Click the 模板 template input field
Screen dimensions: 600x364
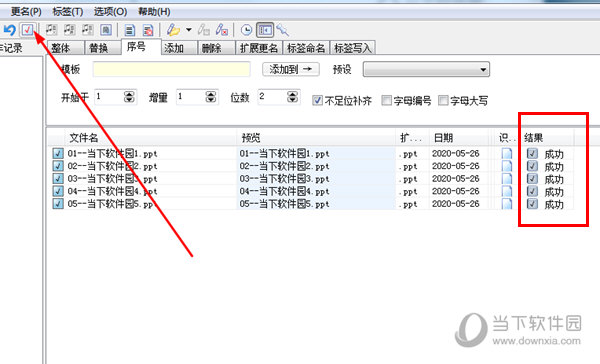pyautogui.click(x=171, y=69)
